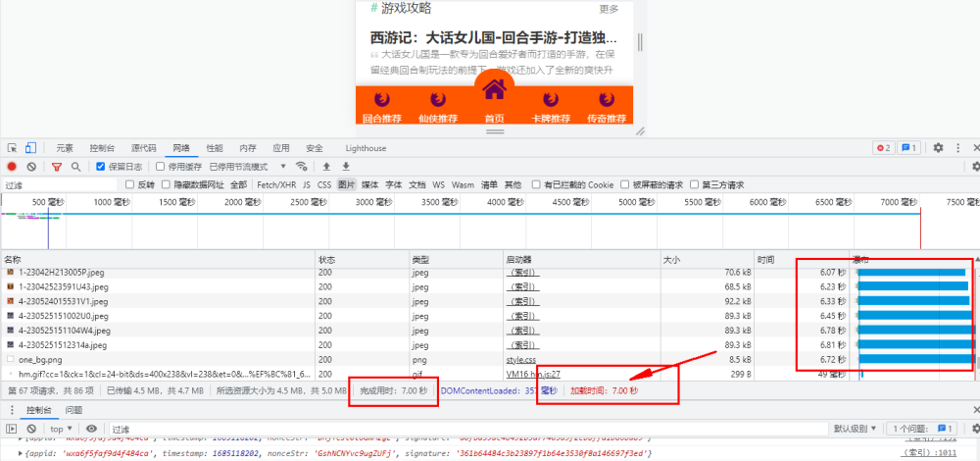Filter requests by CSS type
The width and height of the screenshot is (980, 461).
[324, 184]
